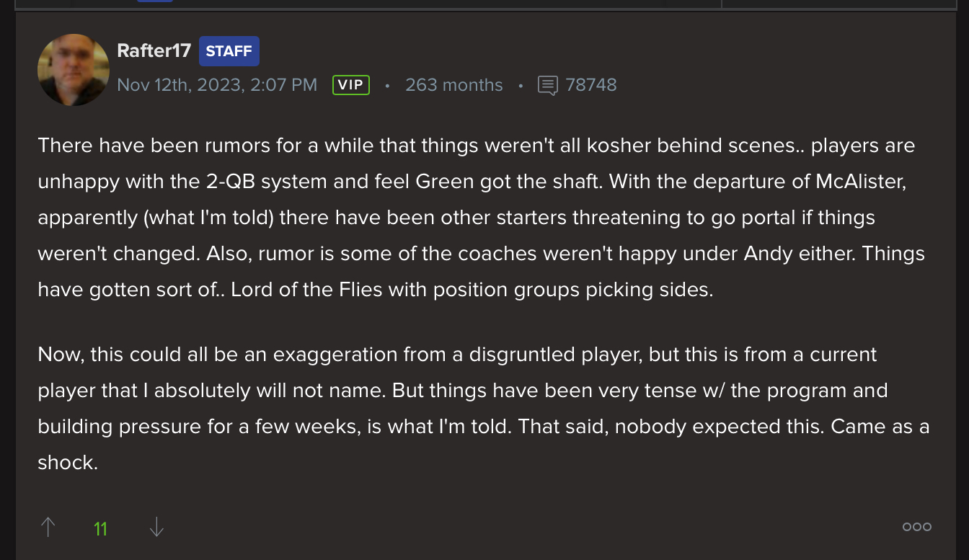
Task: Click the green vote score 11
Action: click(100, 529)
